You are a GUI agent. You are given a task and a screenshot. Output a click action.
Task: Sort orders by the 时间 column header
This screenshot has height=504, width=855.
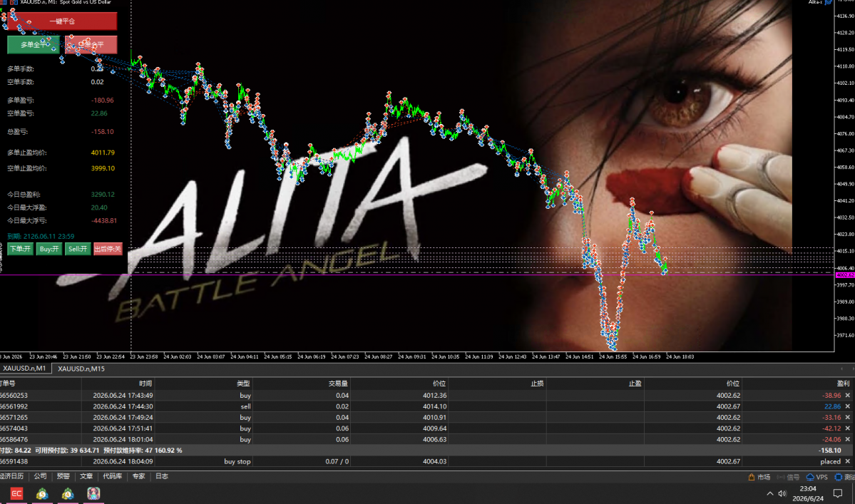pos(118,384)
